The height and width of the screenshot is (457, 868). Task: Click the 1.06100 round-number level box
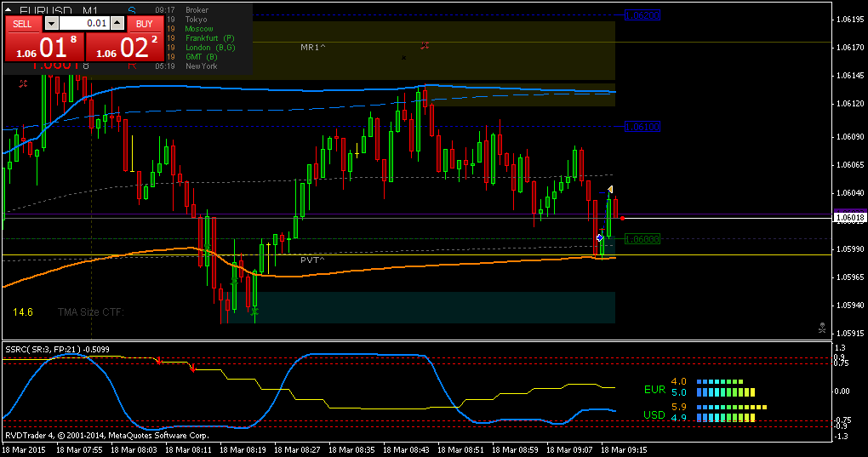[642, 128]
